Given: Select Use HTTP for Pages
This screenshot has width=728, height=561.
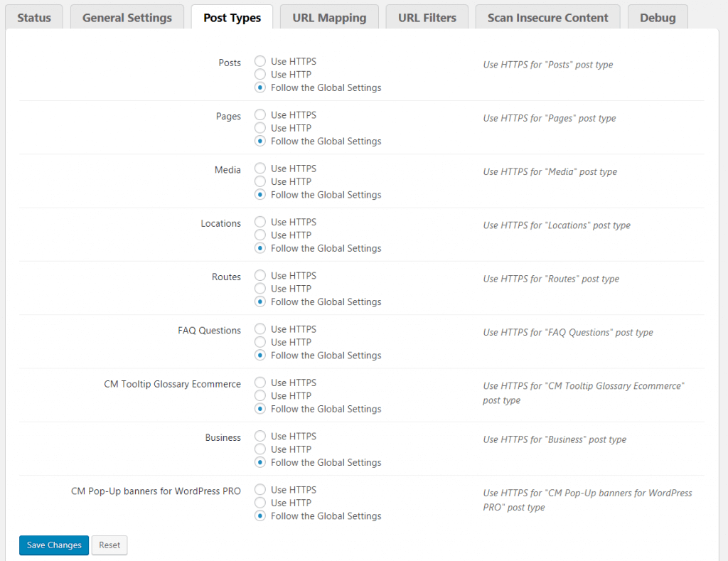Looking at the screenshot, I should 260,128.
